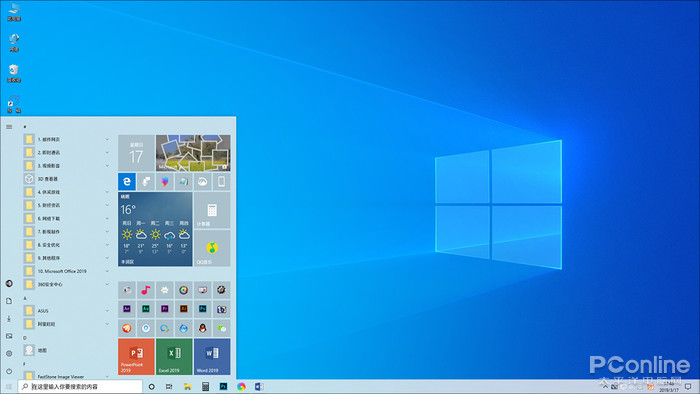This screenshot has width=700, height=394.
Task: Open the WeChat tile
Action: [221, 328]
